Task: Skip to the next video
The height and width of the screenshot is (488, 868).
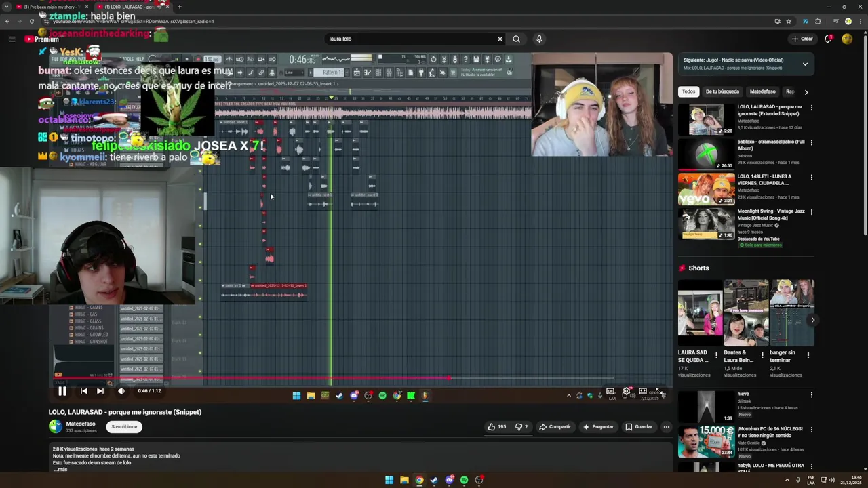Action: coord(100,391)
